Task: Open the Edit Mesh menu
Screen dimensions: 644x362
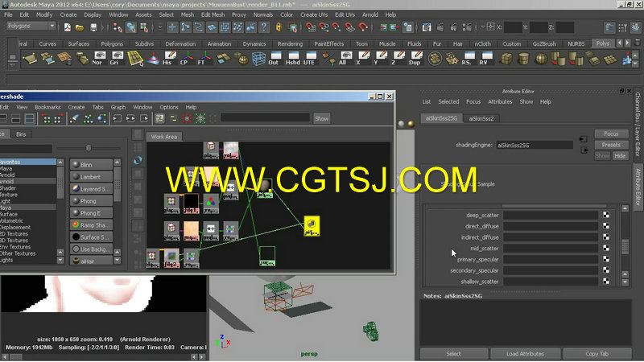Action: click(213, 14)
